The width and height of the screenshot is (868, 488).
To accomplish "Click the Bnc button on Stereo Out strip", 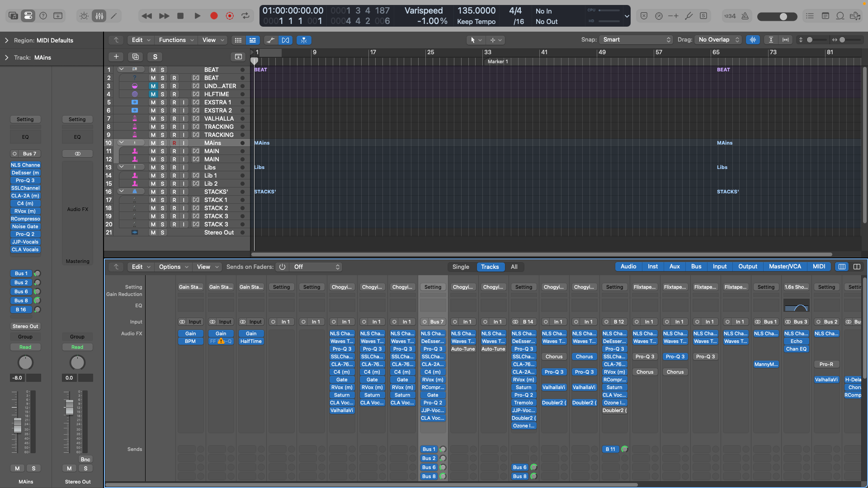I will coord(85,460).
